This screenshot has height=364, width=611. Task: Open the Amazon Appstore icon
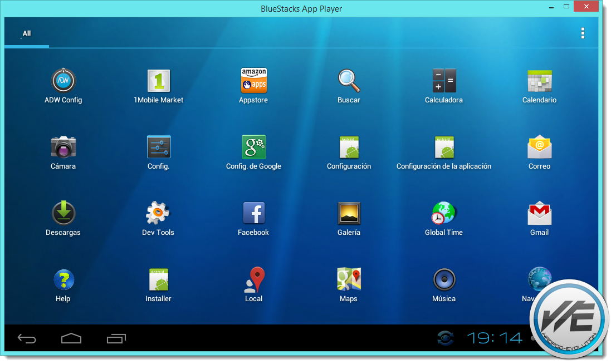click(x=253, y=81)
